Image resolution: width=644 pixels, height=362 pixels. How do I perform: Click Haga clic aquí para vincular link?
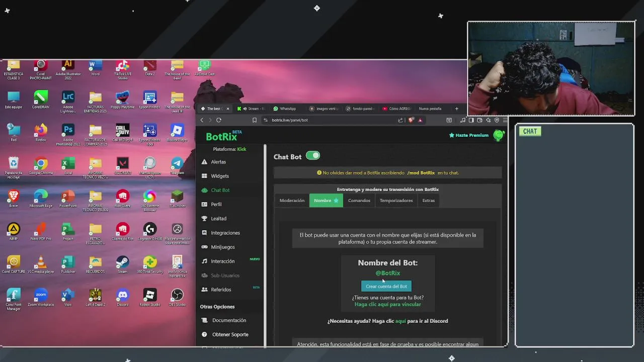(x=387, y=304)
